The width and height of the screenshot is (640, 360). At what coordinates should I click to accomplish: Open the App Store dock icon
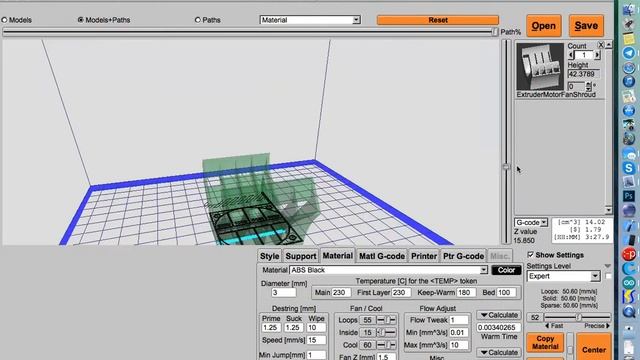tap(629, 111)
